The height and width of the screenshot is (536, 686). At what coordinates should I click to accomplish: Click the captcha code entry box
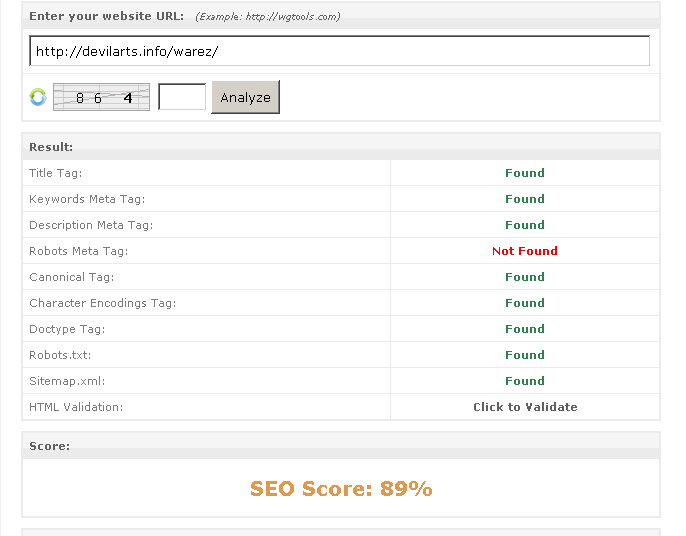(182, 97)
